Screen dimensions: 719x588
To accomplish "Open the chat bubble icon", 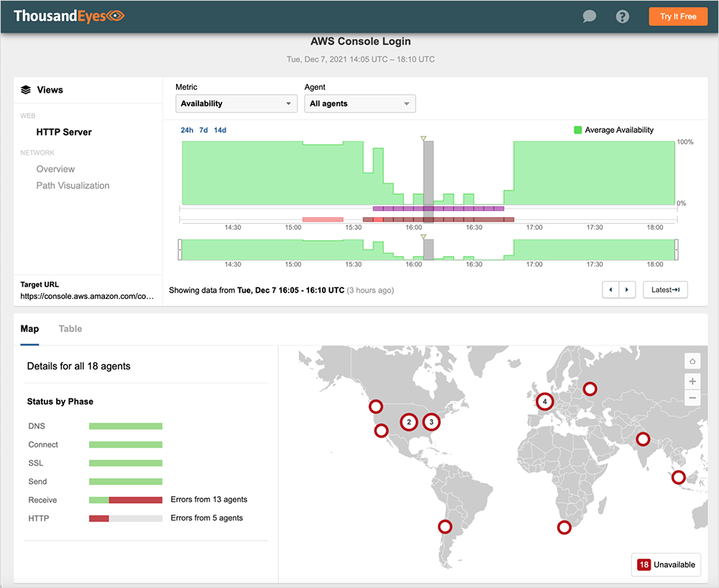I will point(590,17).
